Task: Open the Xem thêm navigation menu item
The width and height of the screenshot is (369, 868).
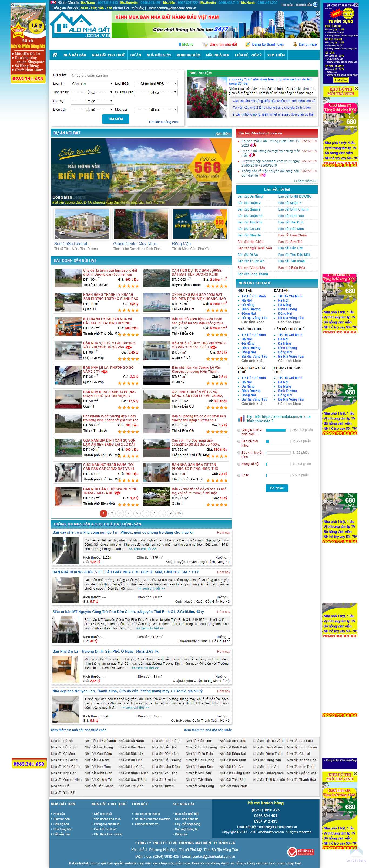Action: point(276,55)
